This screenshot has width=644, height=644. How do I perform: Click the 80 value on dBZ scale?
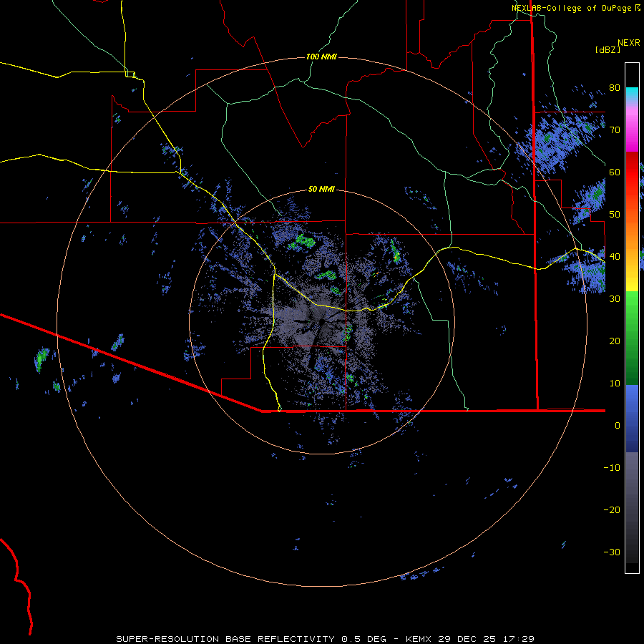point(615,88)
